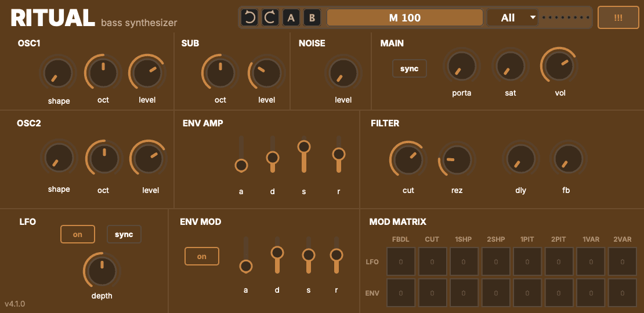The height and width of the screenshot is (313, 644).
Task: Click the ENV MOD attack slider handle
Action: click(245, 267)
